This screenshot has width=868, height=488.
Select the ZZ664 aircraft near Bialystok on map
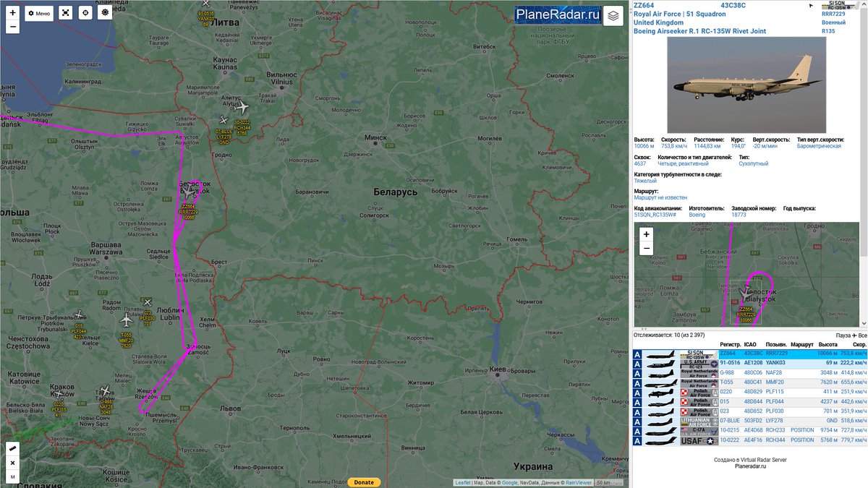190,192
